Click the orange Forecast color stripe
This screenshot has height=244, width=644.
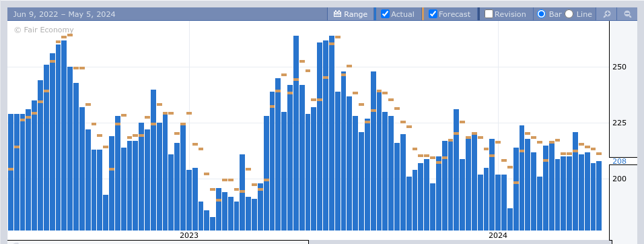(423, 14)
